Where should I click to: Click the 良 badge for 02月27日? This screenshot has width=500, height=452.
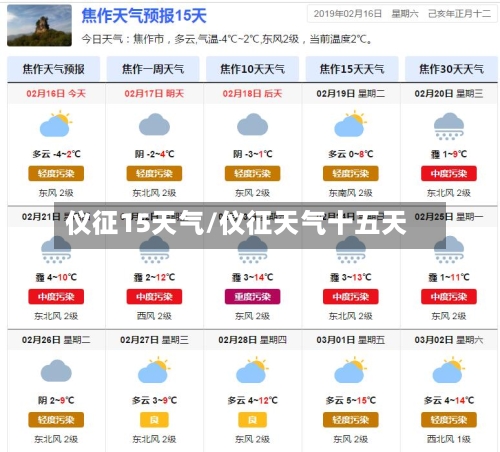tap(154, 420)
